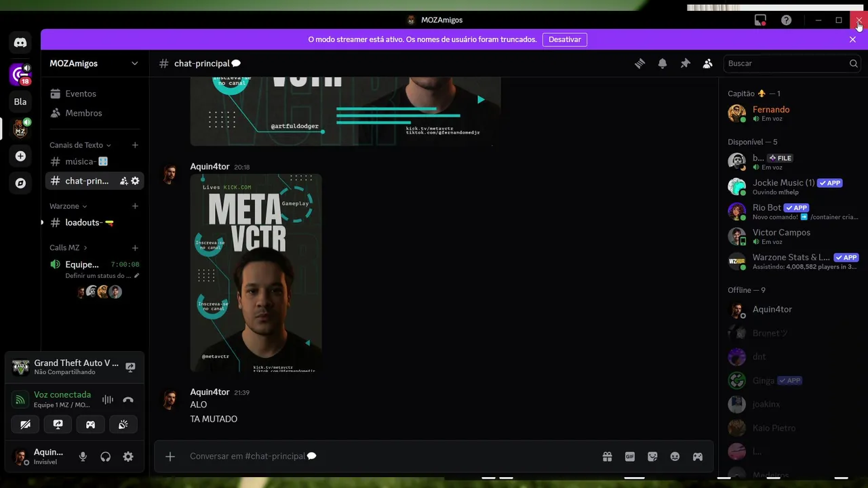The height and width of the screenshot is (488, 868).
Task: Open user settings gear
Action: 128,457
